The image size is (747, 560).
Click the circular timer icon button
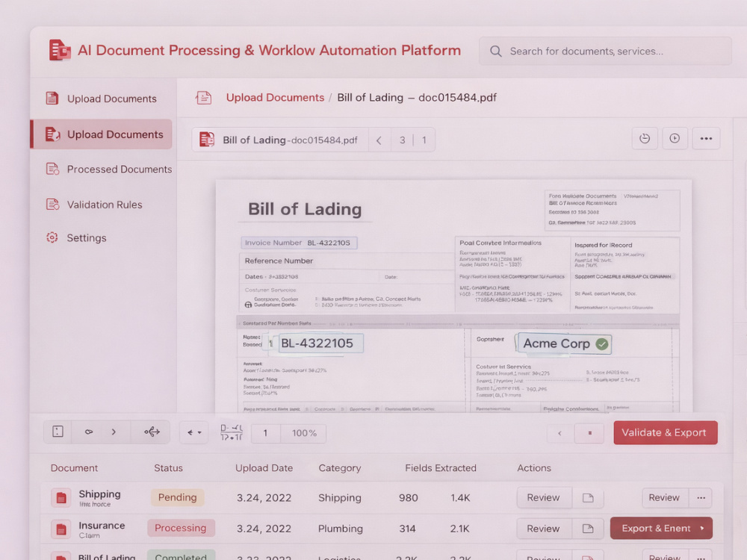click(x=675, y=139)
